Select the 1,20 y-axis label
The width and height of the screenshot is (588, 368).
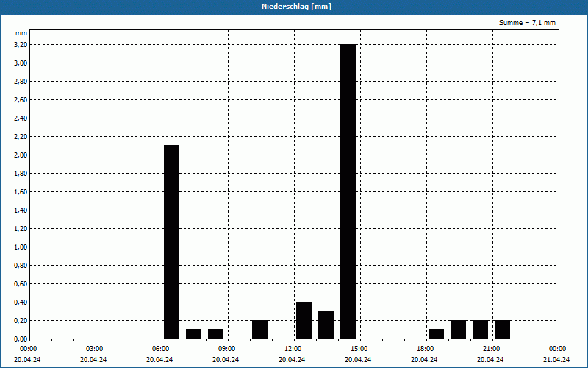[x=21, y=229]
